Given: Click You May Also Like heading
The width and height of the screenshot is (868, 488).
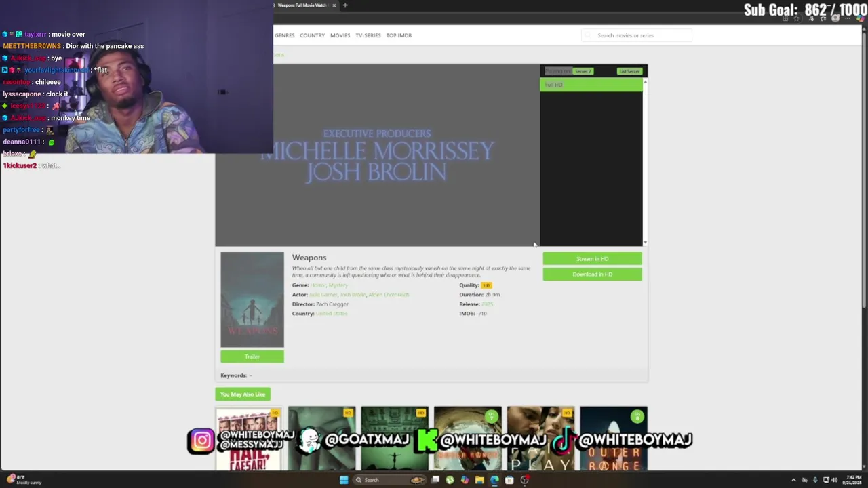Looking at the screenshot, I should point(243,394).
